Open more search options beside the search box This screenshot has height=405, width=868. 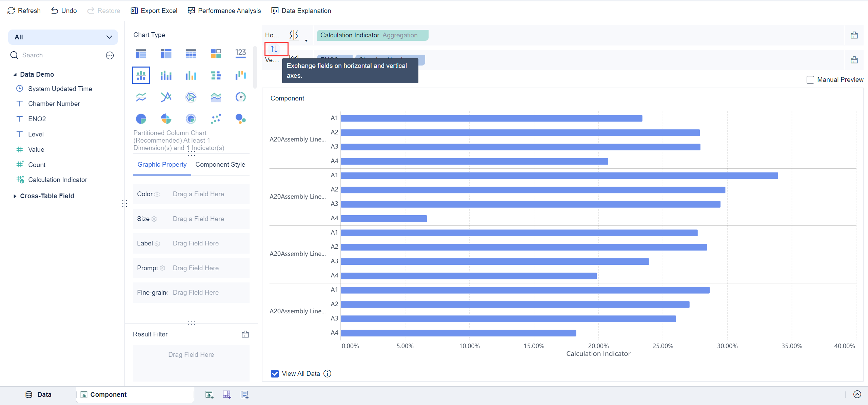click(110, 55)
